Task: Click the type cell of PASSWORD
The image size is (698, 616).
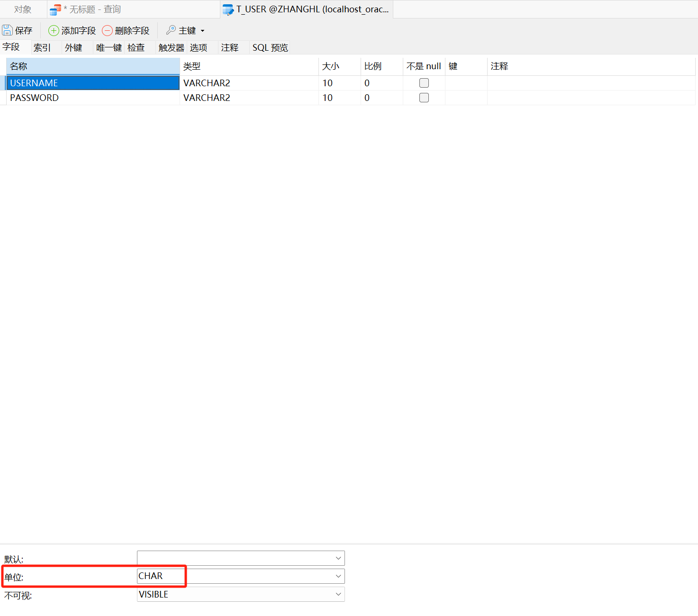Action: pos(249,98)
